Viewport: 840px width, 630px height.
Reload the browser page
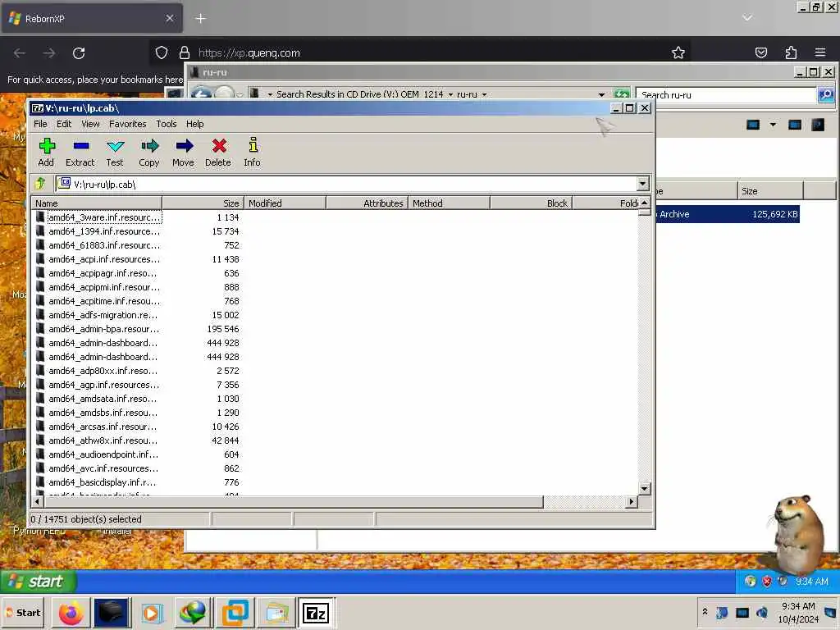tap(79, 53)
